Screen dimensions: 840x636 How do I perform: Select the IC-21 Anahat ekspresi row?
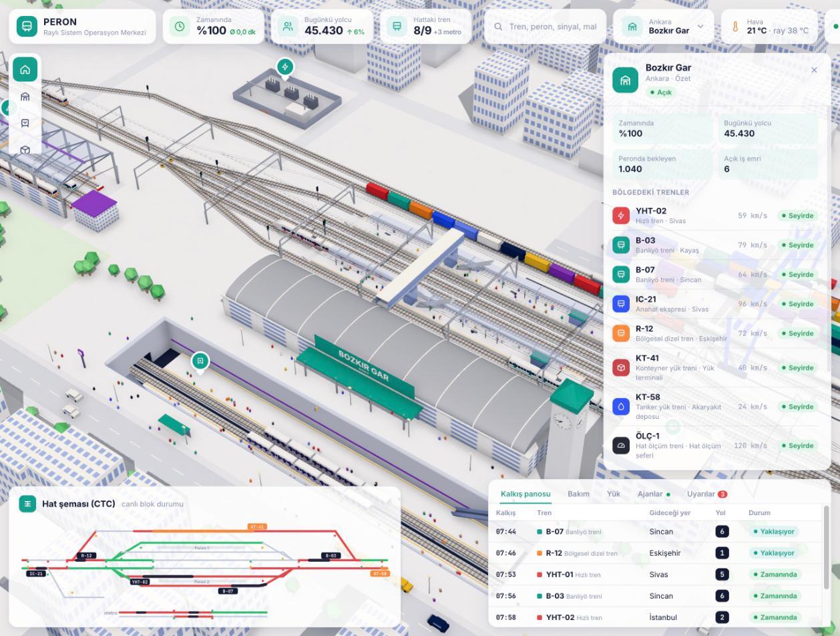(715, 303)
